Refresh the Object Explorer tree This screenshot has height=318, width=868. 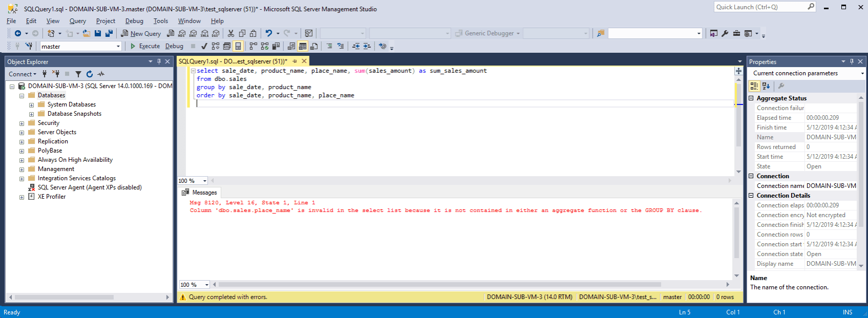[x=90, y=74]
